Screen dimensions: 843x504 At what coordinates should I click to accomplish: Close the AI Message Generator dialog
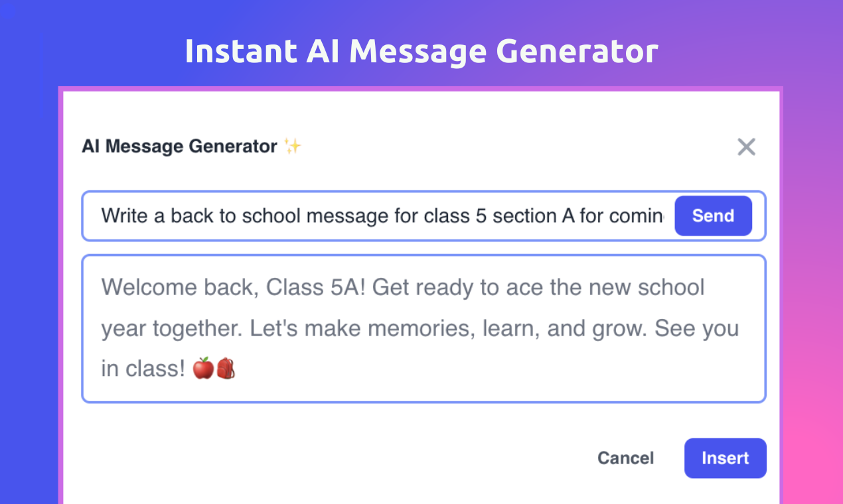coord(747,147)
